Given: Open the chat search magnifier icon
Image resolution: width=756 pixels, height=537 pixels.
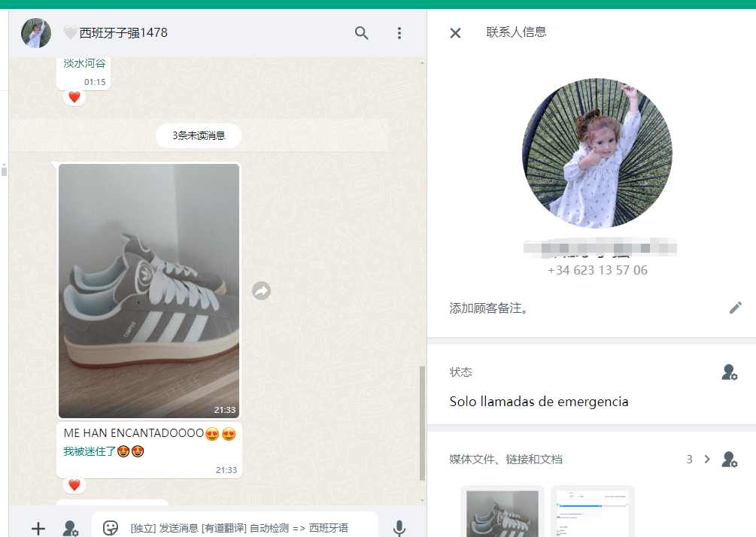Looking at the screenshot, I should pyautogui.click(x=362, y=33).
